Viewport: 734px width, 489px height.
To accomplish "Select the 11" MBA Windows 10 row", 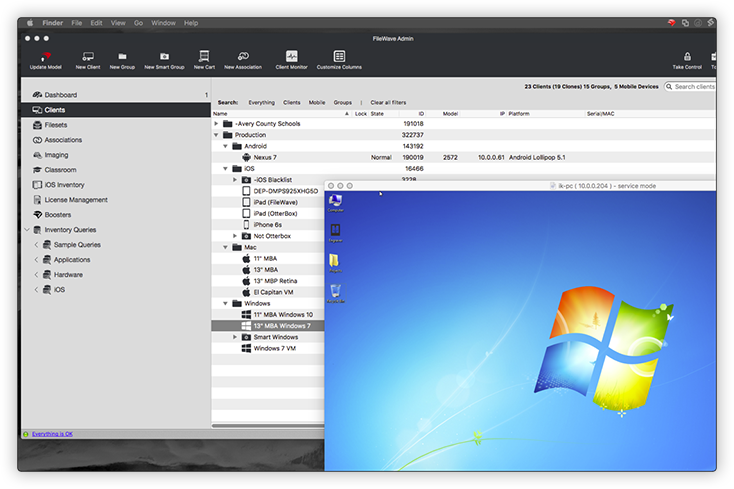I will tap(268, 314).
